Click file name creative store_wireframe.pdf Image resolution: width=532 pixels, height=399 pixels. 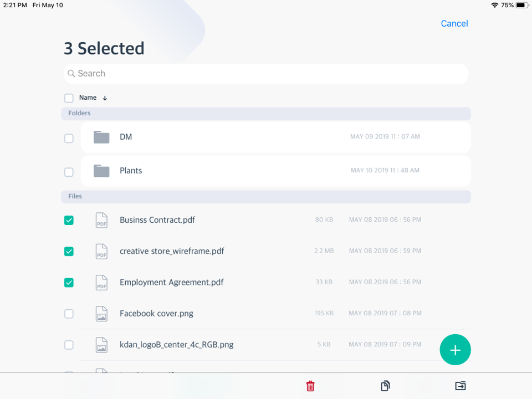click(172, 251)
